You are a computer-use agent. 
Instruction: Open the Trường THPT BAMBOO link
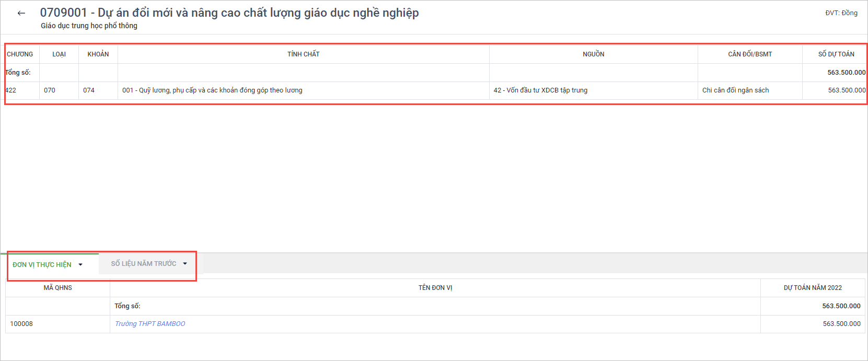coord(150,324)
